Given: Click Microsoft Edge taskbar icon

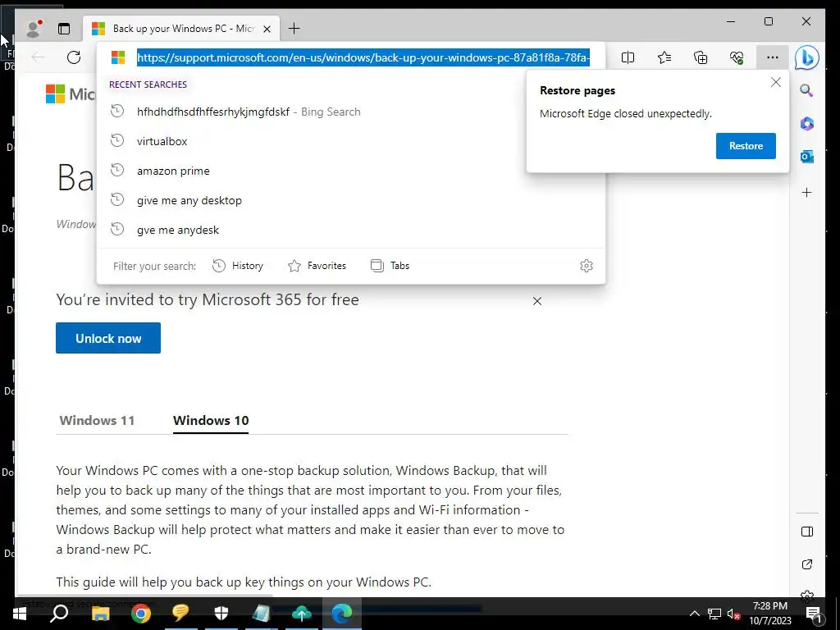Looking at the screenshot, I should 342,614.
